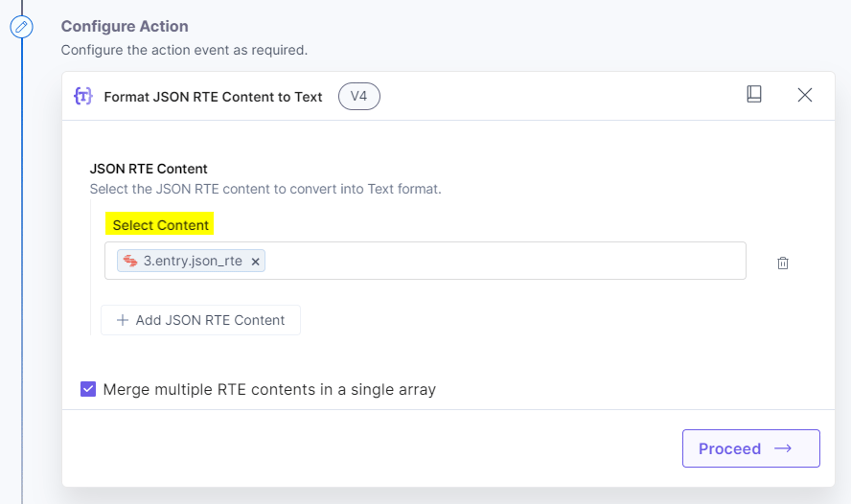851x504 pixels.
Task: Click 'Configure the action event as required.' text
Action: (184, 50)
